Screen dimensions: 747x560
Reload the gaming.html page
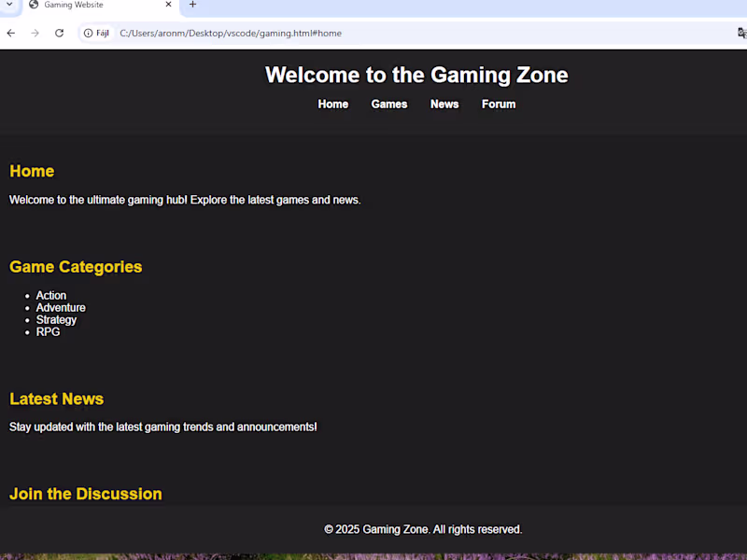(x=59, y=33)
